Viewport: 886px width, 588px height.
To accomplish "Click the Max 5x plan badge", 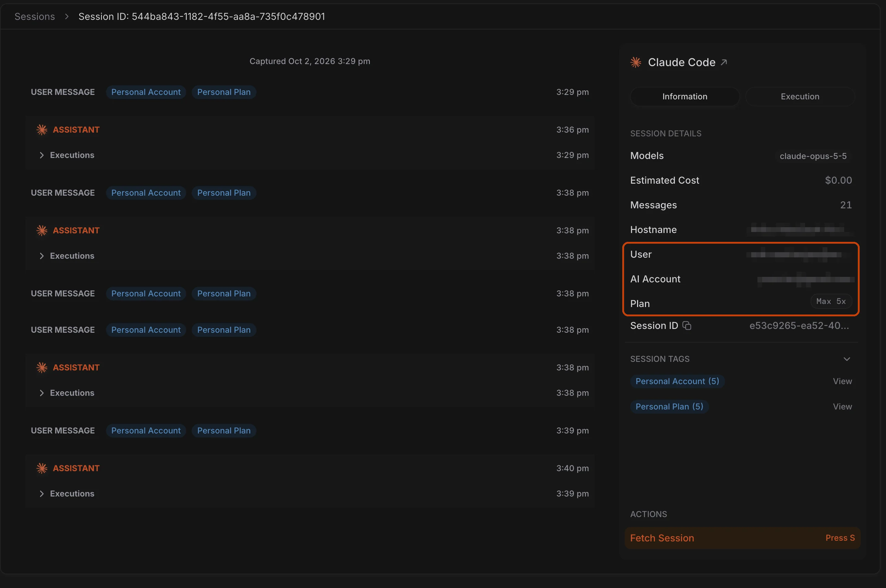I will tap(831, 302).
